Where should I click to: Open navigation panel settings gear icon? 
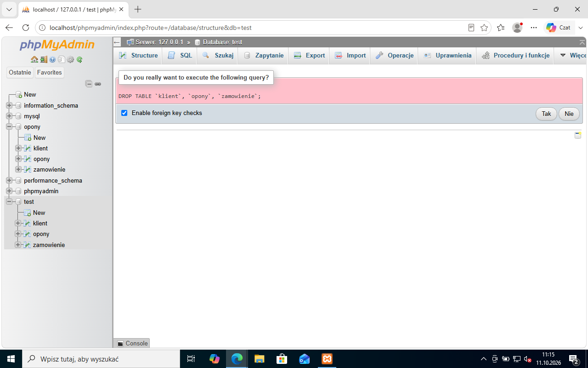pos(70,59)
